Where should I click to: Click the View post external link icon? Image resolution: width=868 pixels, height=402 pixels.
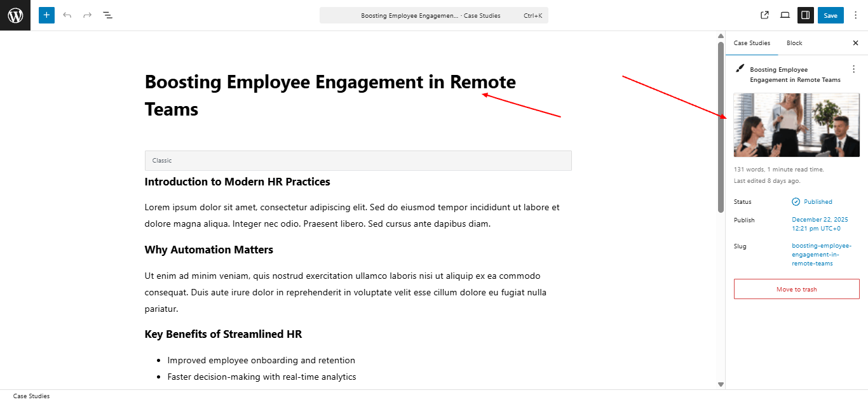click(x=764, y=15)
